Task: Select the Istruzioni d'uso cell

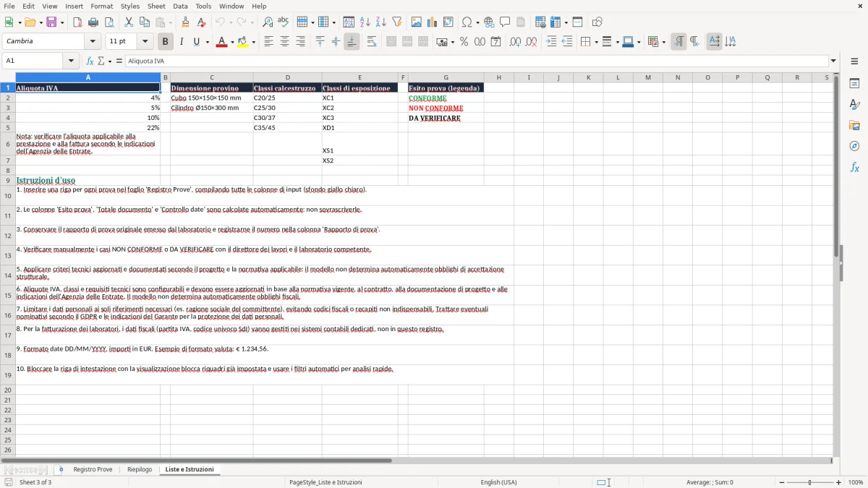Action: coord(88,180)
